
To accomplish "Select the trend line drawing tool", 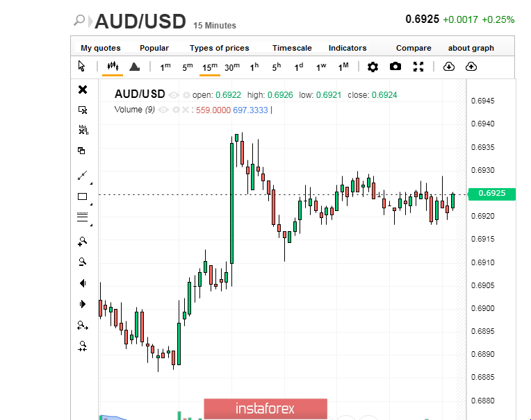I will [x=82, y=176].
